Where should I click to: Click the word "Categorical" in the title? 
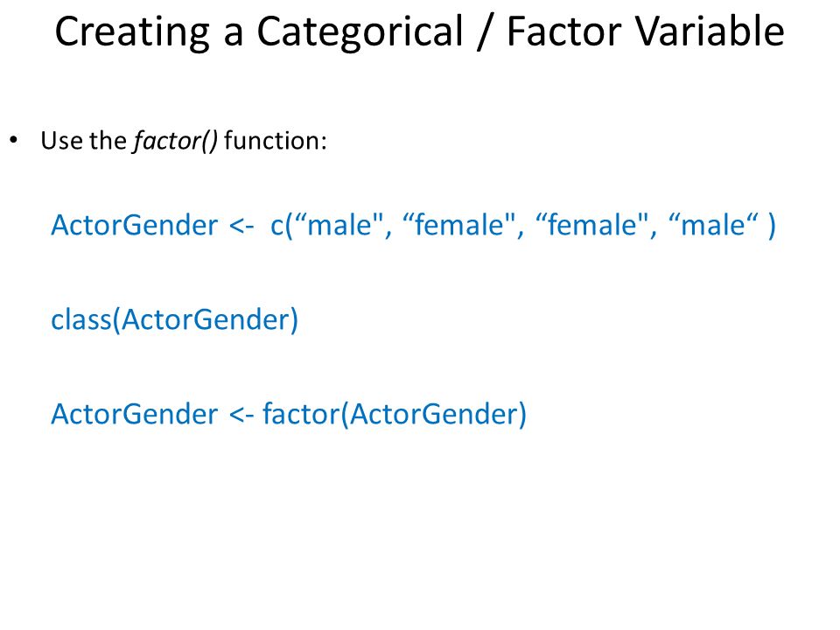360,32
